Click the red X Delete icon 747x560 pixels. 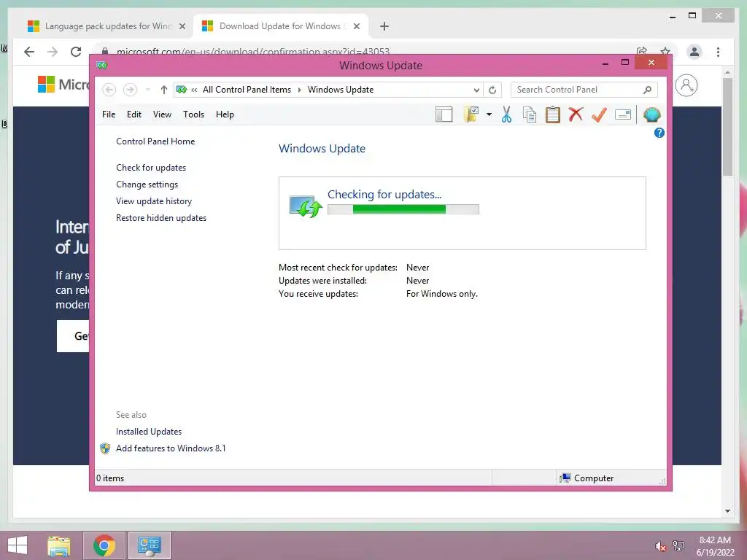[x=576, y=114]
